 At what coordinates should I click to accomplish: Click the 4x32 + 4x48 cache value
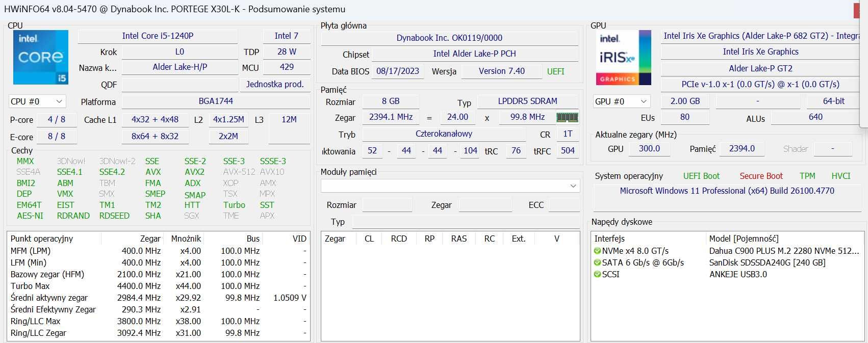point(155,119)
